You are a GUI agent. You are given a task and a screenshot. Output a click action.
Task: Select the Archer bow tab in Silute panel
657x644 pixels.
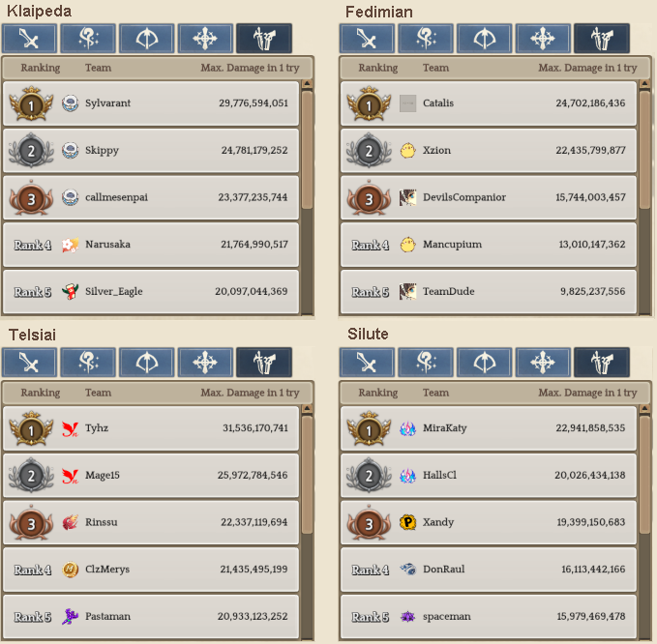click(x=484, y=363)
